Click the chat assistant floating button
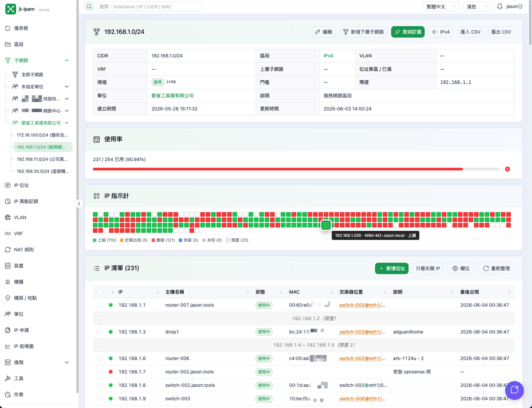532x408 pixels. coord(515,391)
